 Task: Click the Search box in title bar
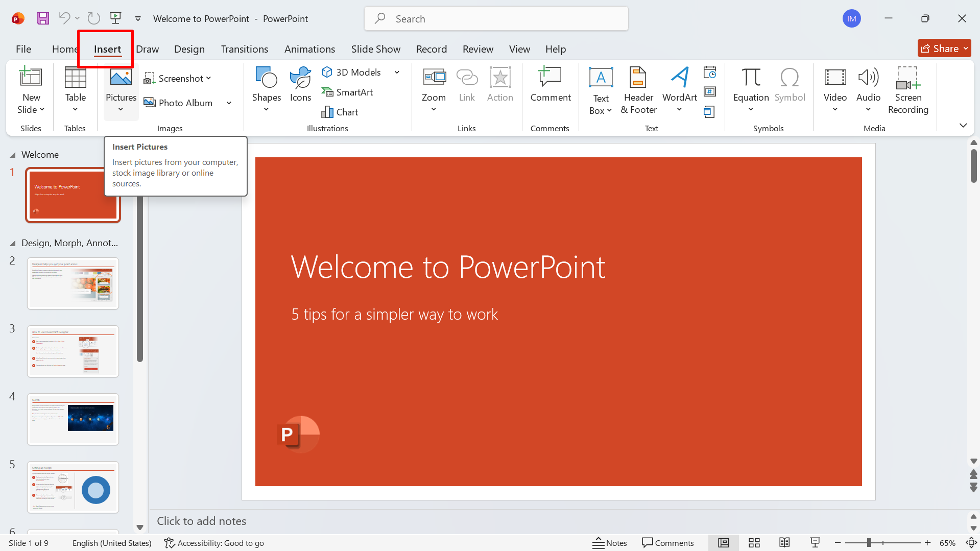point(496,19)
